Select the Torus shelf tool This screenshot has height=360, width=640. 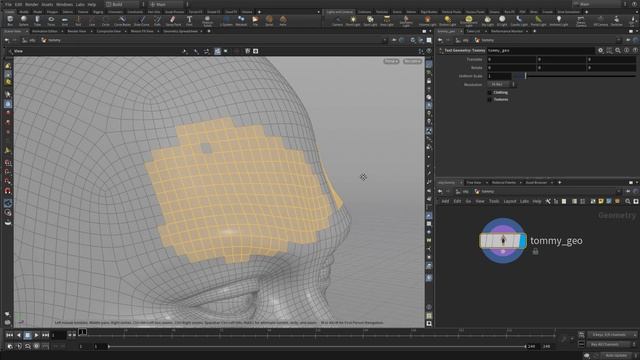[51, 21]
